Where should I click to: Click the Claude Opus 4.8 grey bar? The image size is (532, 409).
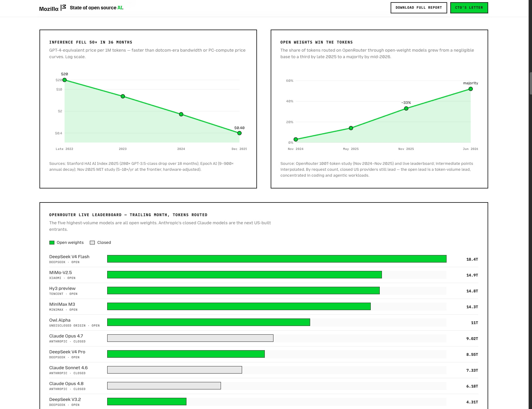pos(164,386)
